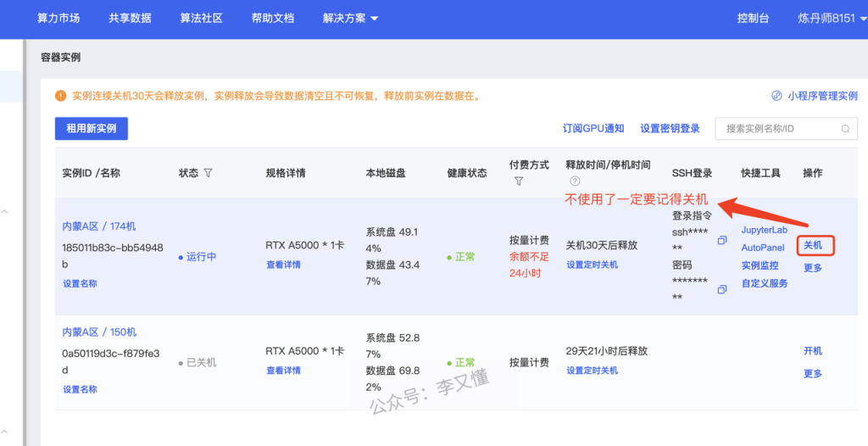Open 更多 options for the running instance
The height and width of the screenshot is (446, 868).
click(813, 268)
